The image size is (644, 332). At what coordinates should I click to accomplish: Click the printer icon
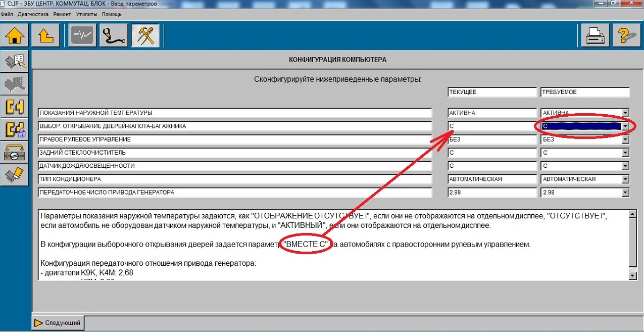[x=595, y=36]
